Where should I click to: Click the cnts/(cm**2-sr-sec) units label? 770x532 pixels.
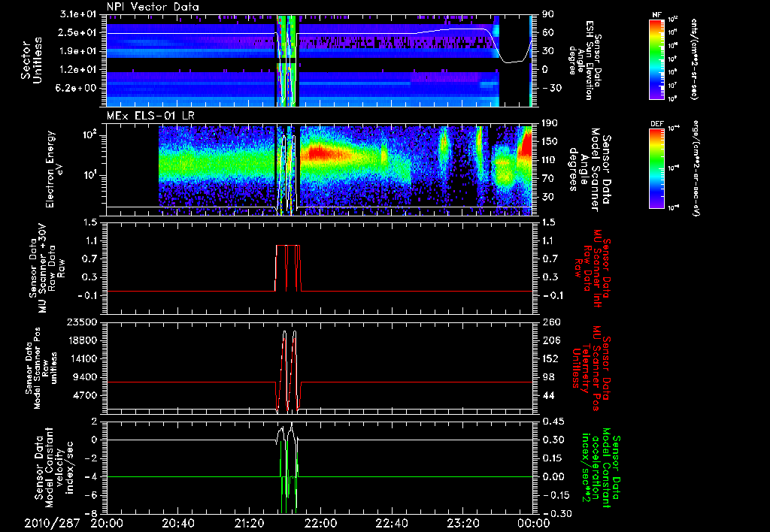coord(694,59)
